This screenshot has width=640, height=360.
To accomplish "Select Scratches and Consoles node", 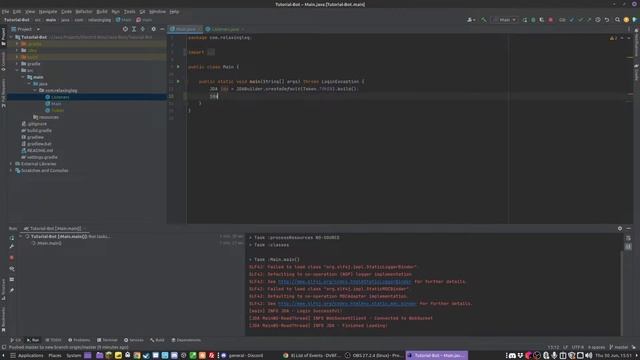I will (x=41, y=171).
